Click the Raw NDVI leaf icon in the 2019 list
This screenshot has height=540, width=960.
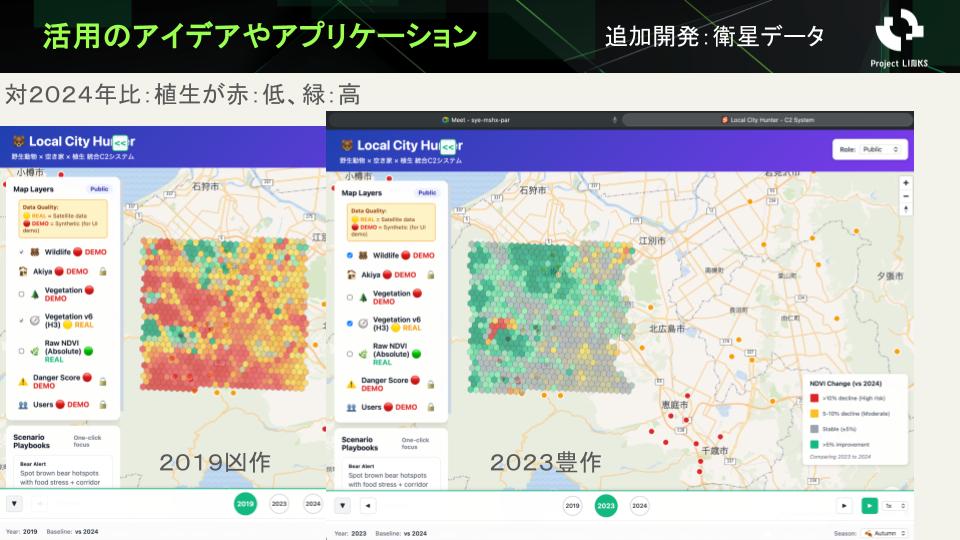(35, 351)
